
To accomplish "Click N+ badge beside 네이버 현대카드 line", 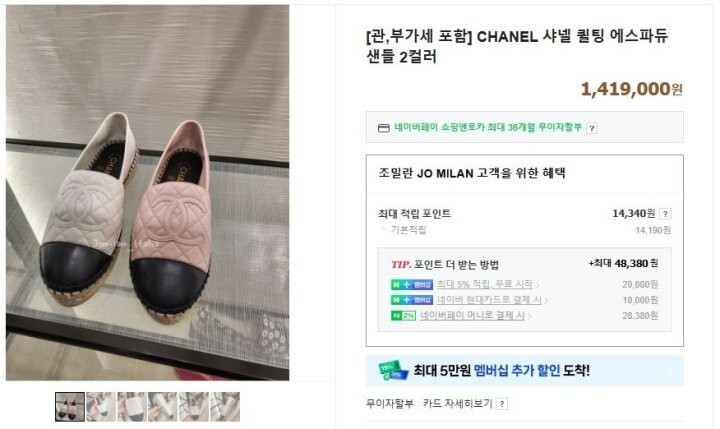I will pyautogui.click(x=412, y=300).
